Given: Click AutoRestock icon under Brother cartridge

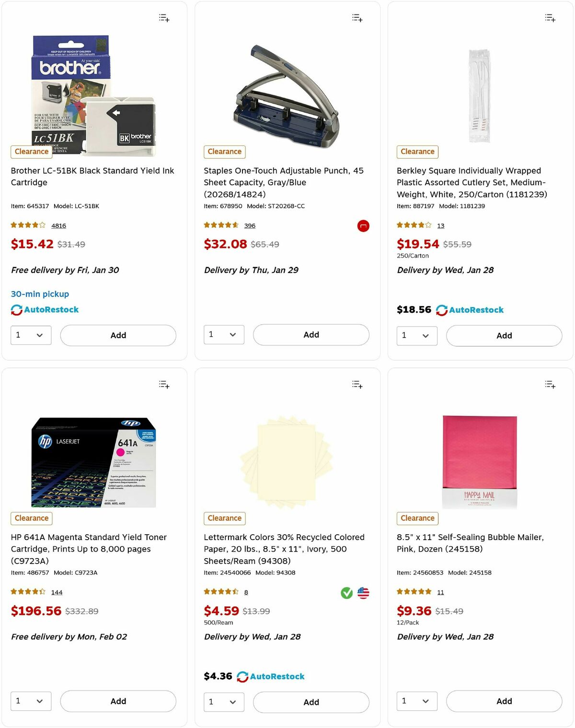Looking at the screenshot, I should 16,310.
